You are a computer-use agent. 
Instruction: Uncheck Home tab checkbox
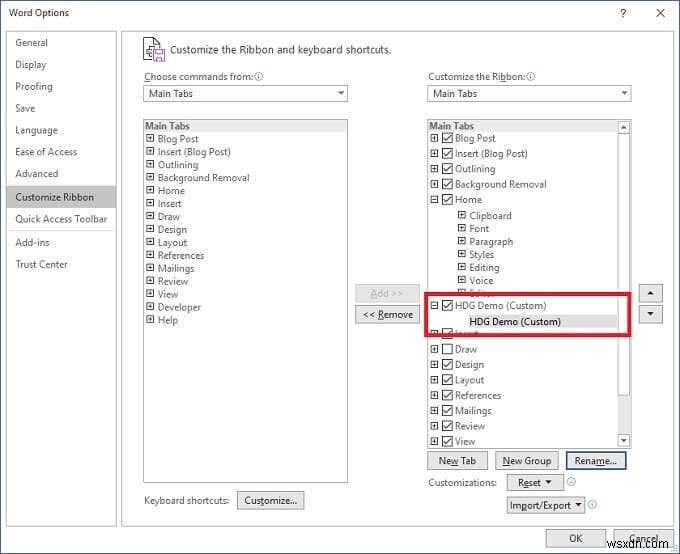coord(447,200)
